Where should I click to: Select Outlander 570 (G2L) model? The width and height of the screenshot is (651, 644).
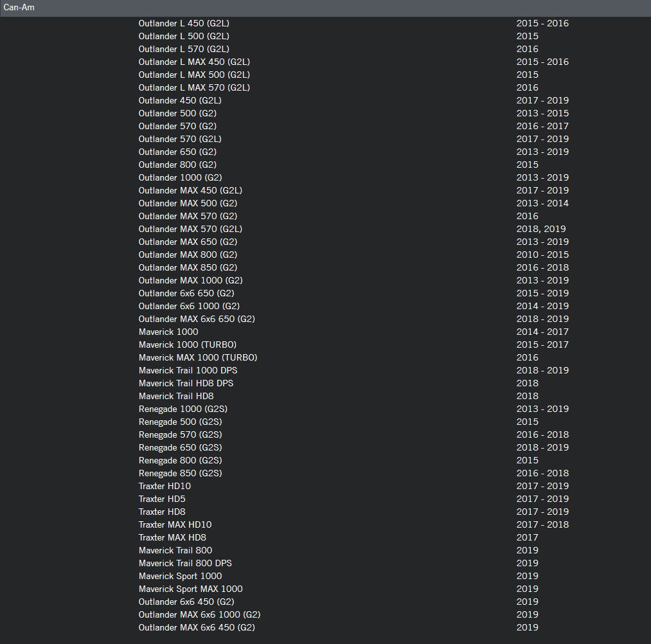(180, 139)
